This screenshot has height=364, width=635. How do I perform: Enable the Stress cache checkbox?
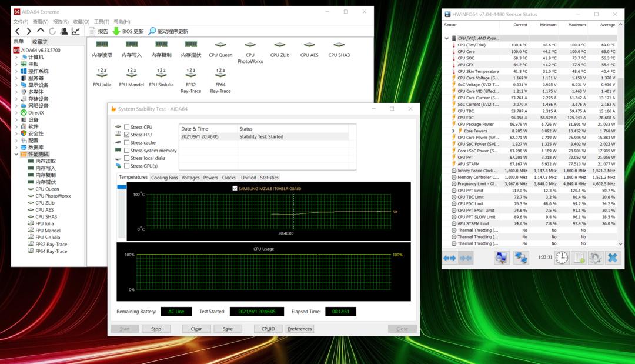[x=127, y=142]
